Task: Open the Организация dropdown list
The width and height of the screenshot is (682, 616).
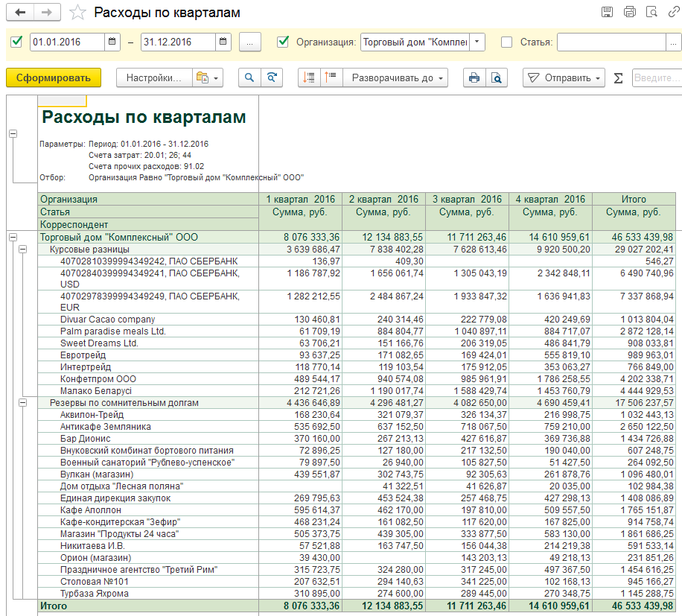Action: pos(477,42)
